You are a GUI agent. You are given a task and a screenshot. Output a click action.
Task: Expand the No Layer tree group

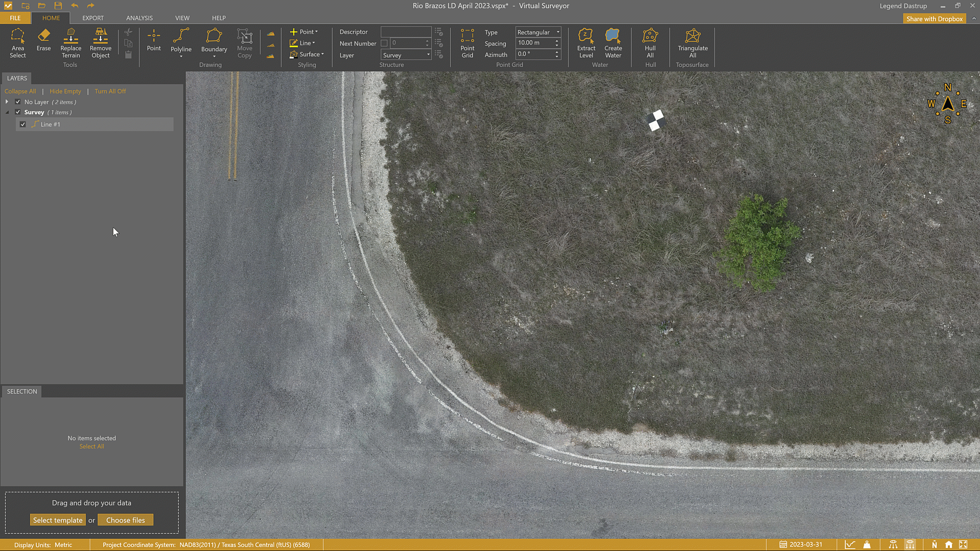click(x=7, y=102)
